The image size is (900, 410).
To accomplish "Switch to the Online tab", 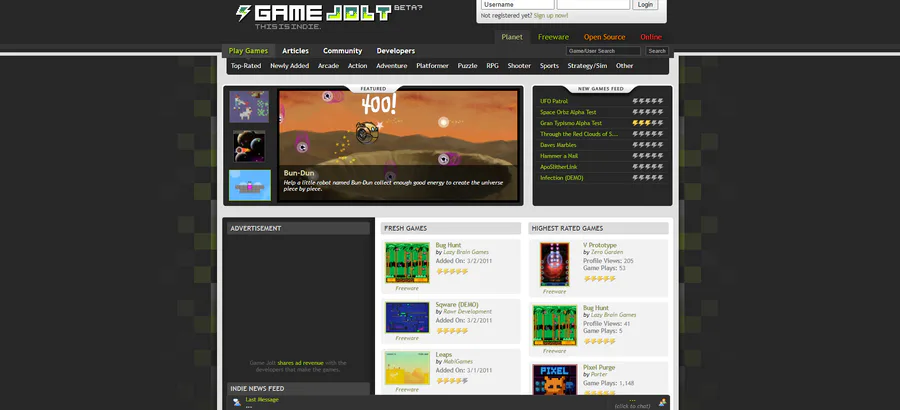I will point(651,37).
